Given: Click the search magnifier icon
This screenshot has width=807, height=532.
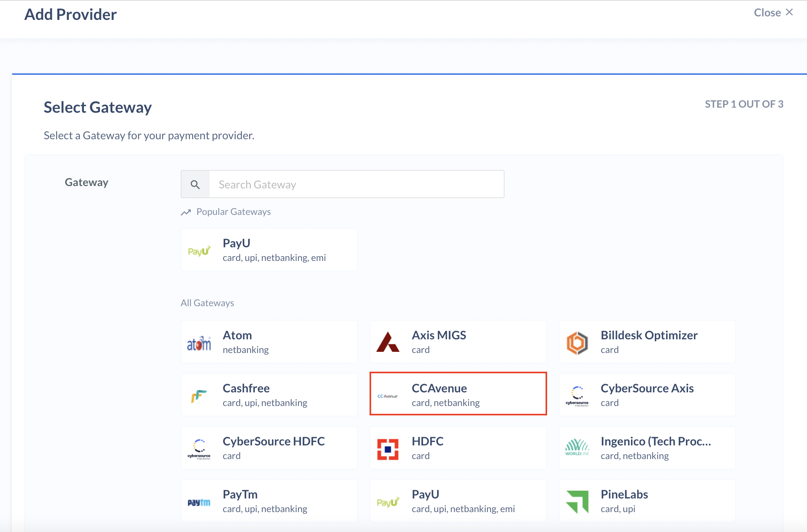Looking at the screenshot, I should click(x=195, y=184).
